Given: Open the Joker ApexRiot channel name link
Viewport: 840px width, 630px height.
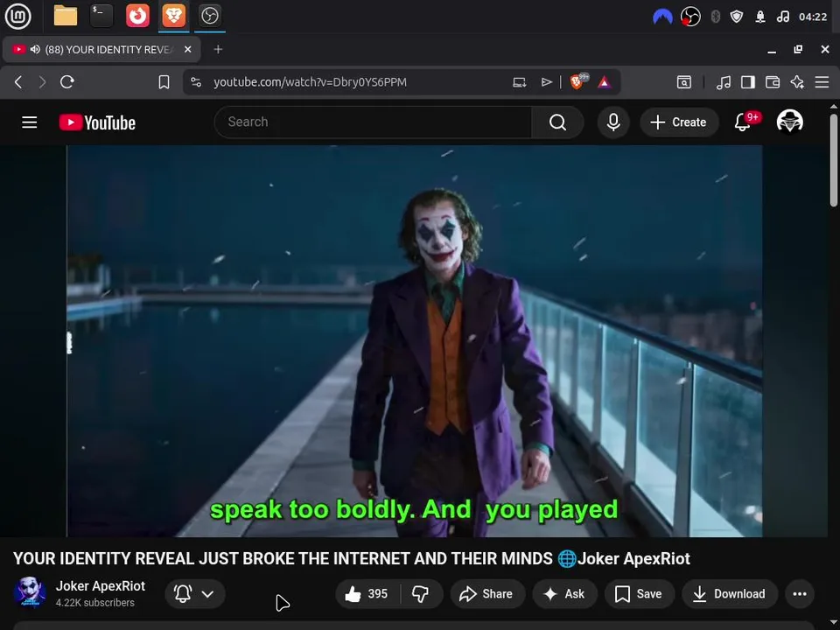Looking at the screenshot, I should point(100,586).
